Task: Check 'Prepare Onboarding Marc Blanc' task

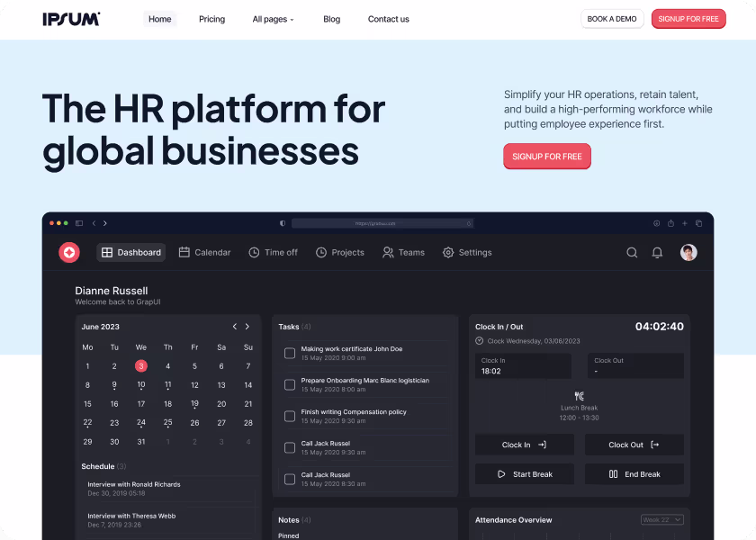Action: [x=290, y=385]
